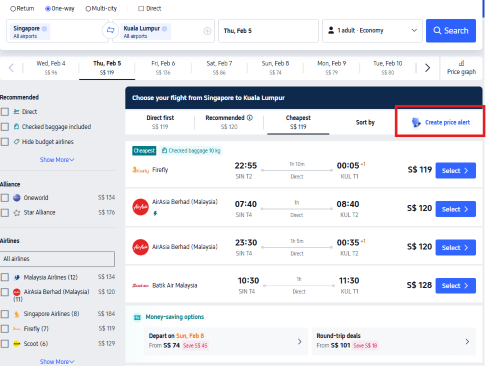Tick the AirAsia Berhad (Malaysia) checkbox
The height and width of the screenshot is (366, 486).
tap(5, 292)
